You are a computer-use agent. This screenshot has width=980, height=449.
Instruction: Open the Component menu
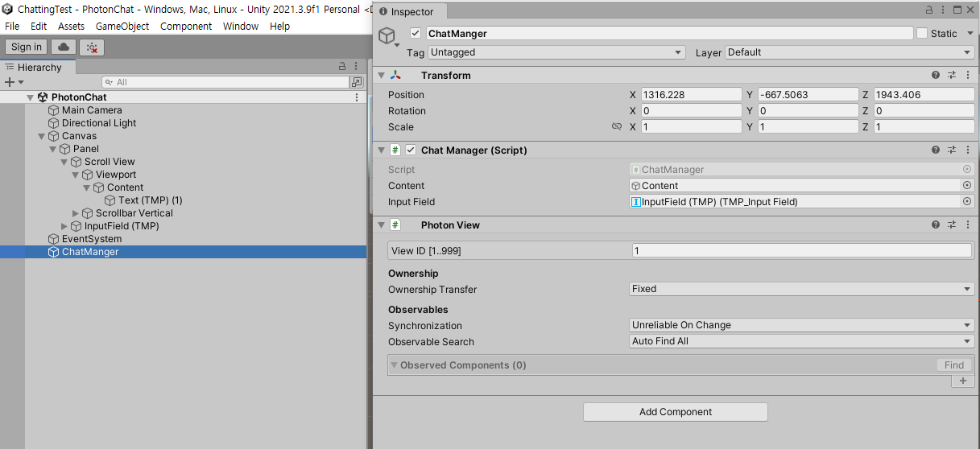click(186, 27)
